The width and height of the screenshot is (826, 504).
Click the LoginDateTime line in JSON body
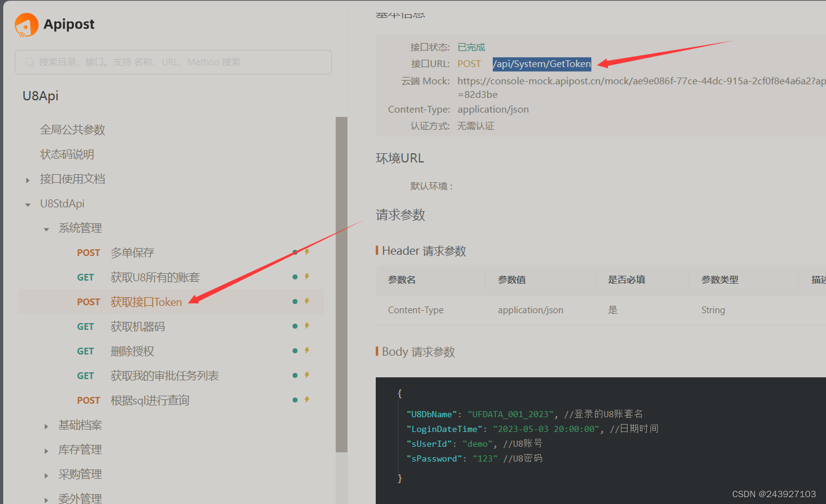(x=532, y=429)
